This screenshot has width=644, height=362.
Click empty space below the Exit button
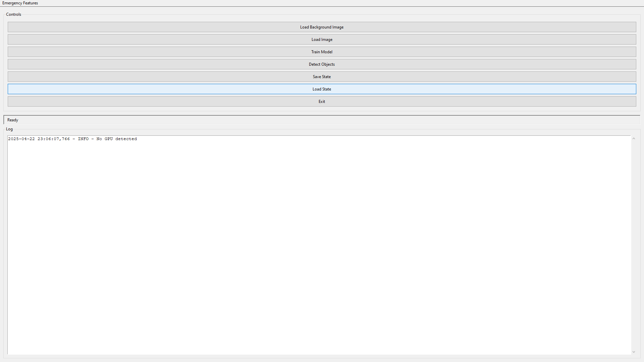pos(322,109)
